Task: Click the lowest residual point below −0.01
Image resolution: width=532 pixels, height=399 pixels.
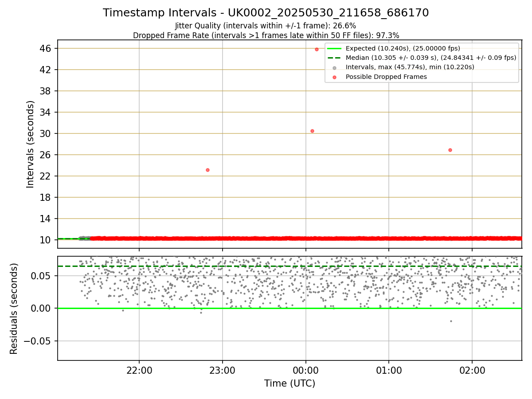Action: coord(451,321)
